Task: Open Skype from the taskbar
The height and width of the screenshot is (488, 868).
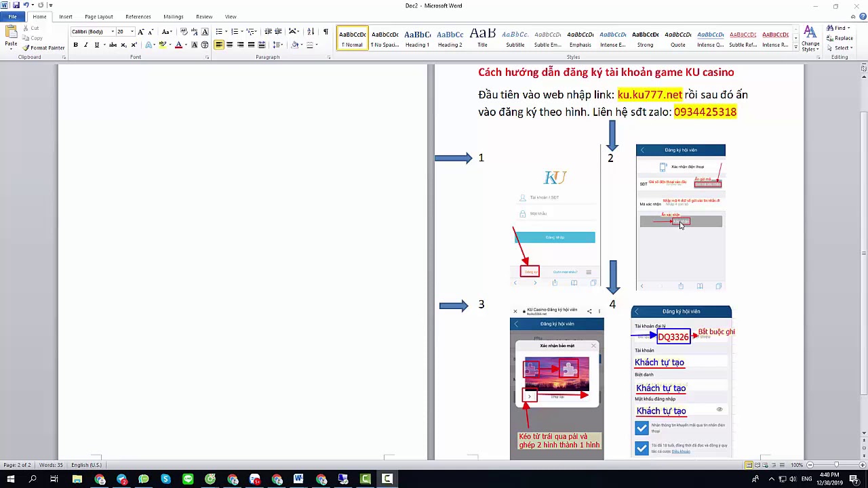Action: (x=165, y=479)
